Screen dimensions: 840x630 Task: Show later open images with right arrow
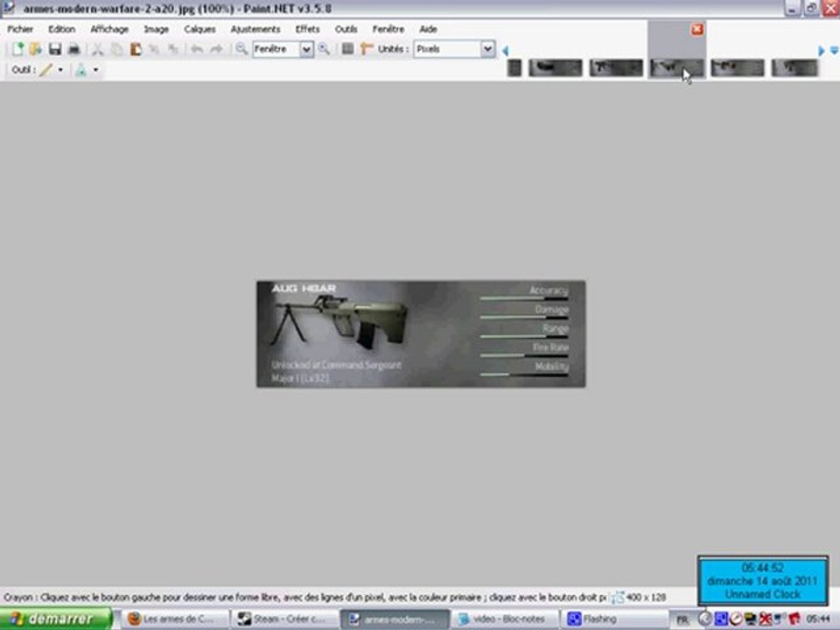(822, 51)
